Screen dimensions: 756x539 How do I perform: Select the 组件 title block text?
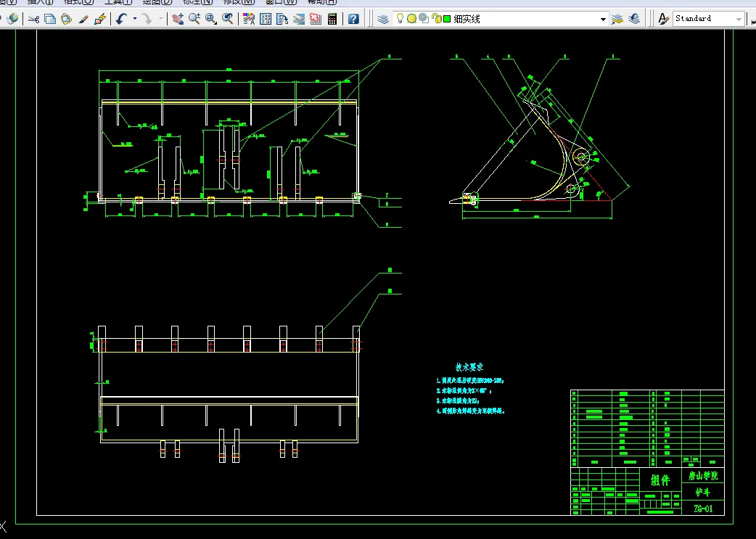660,480
